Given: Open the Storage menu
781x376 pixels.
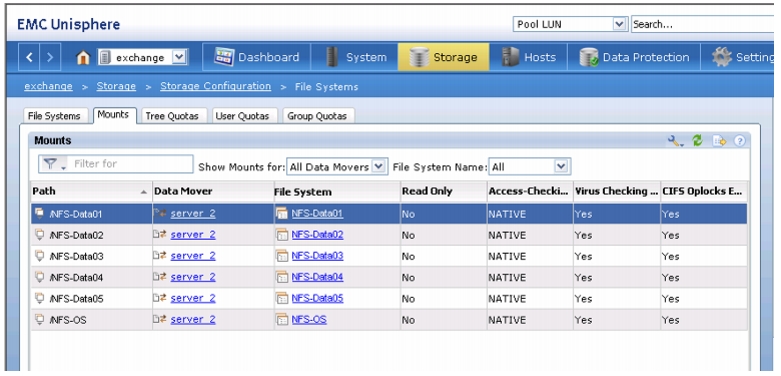Looking at the screenshot, I should [x=443, y=57].
